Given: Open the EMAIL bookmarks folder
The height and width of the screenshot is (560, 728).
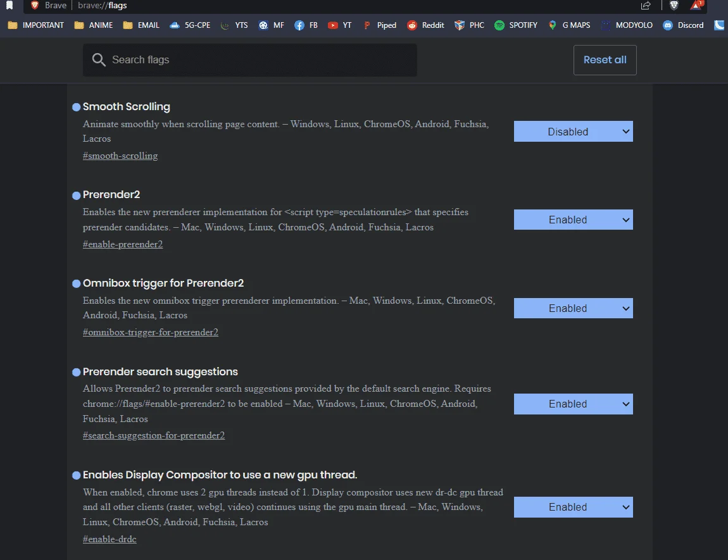Looking at the screenshot, I should tap(141, 25).
